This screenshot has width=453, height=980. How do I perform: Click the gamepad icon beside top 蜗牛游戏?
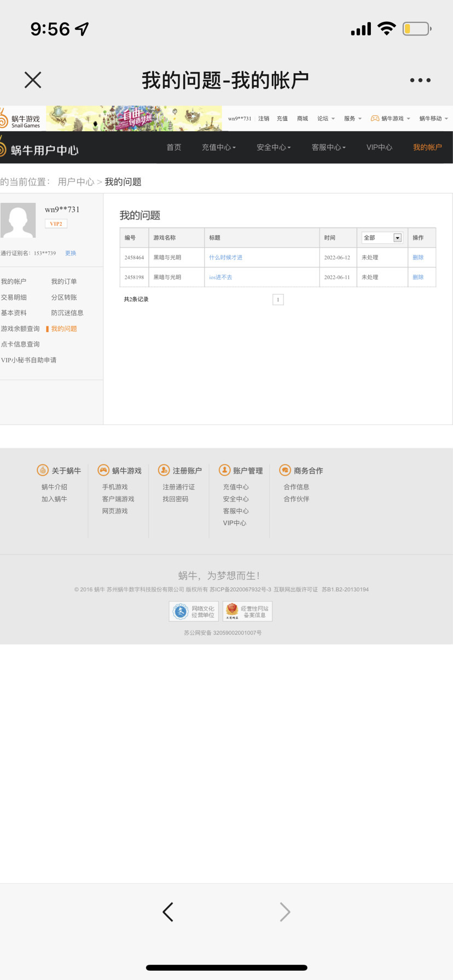[375, 118]
